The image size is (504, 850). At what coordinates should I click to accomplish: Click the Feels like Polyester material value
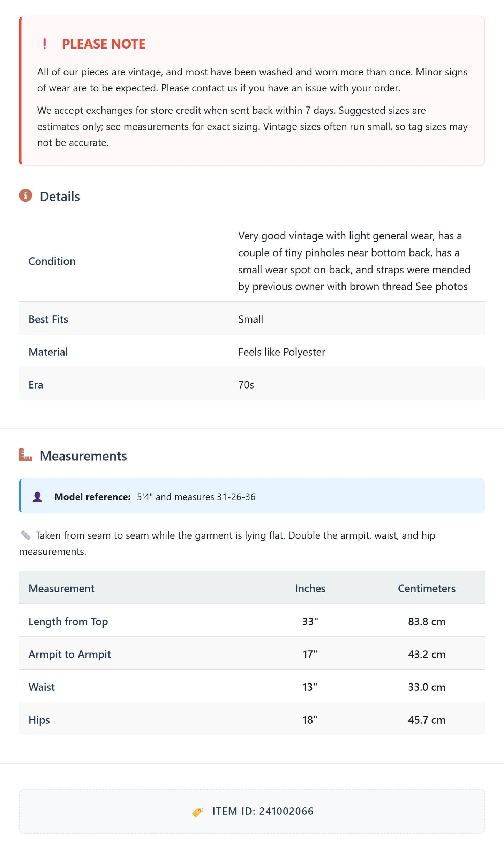[x=282, y=352]
